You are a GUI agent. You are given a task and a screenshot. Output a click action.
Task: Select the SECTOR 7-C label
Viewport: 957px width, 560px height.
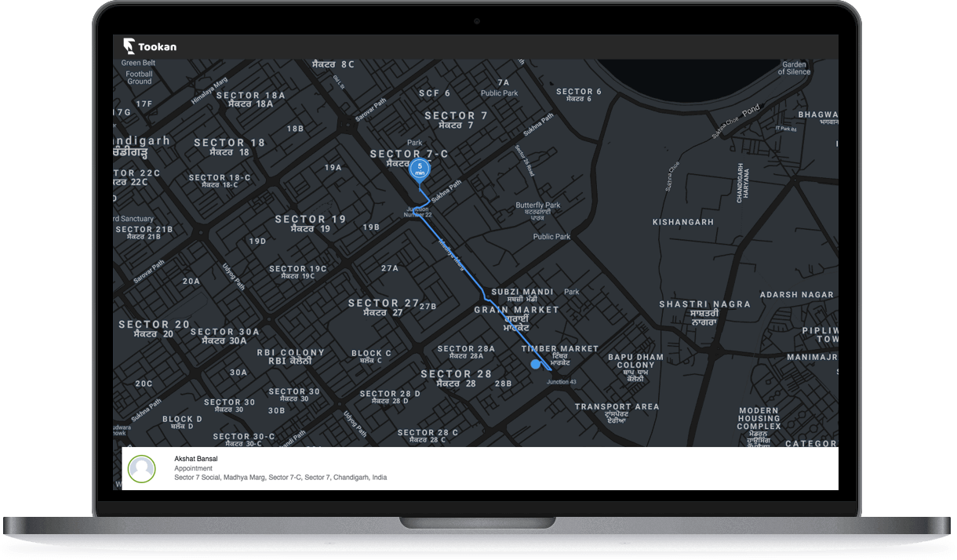[409, 155]
